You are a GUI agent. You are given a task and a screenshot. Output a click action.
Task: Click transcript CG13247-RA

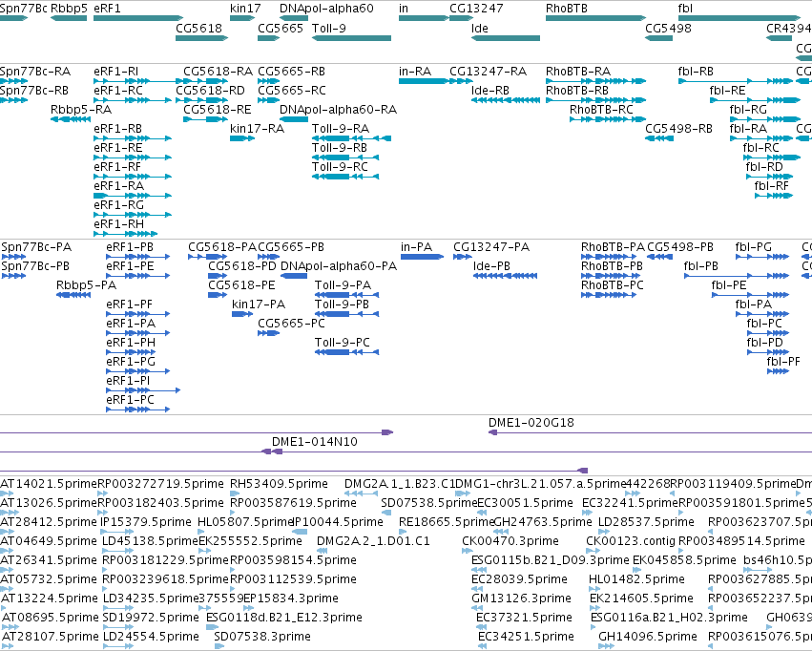coord(461,81)
